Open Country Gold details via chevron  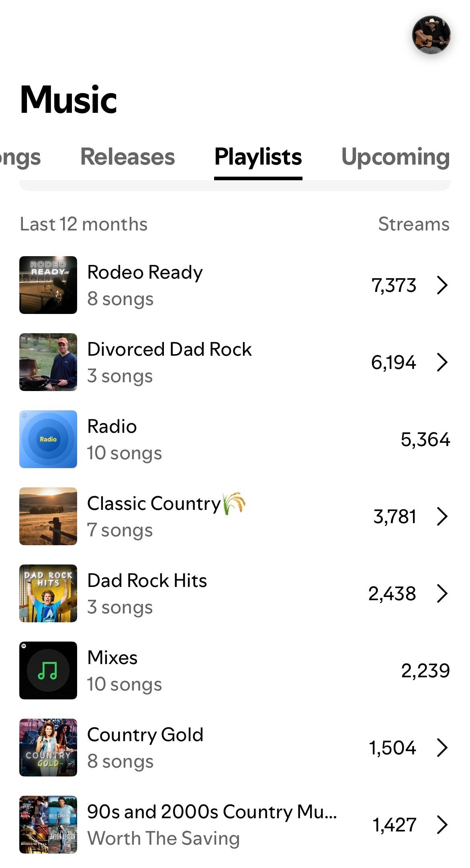442,748
